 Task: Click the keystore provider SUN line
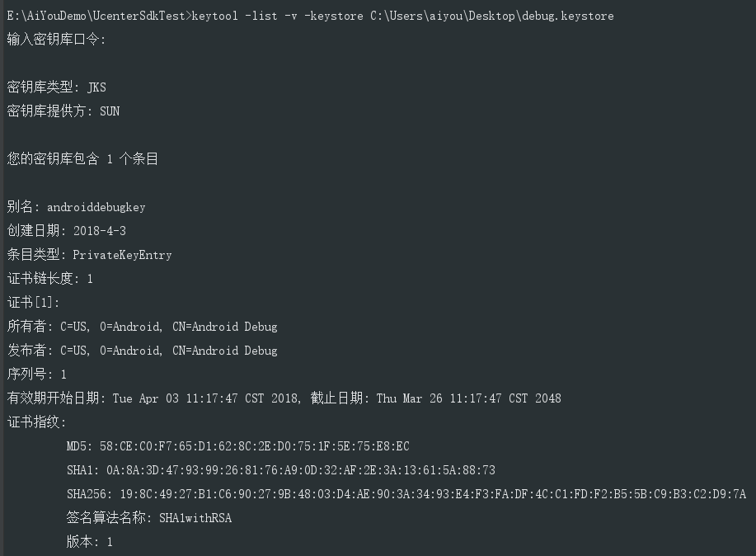point(63,111)
